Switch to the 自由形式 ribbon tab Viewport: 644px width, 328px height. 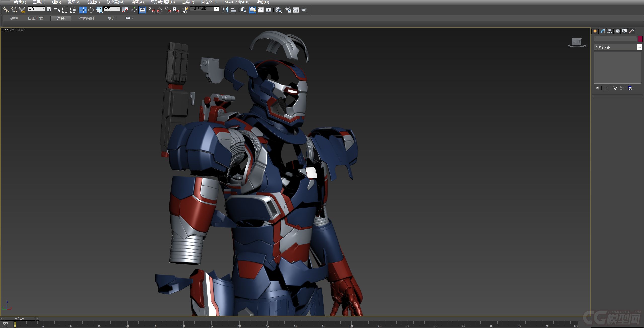coord(35,18)
